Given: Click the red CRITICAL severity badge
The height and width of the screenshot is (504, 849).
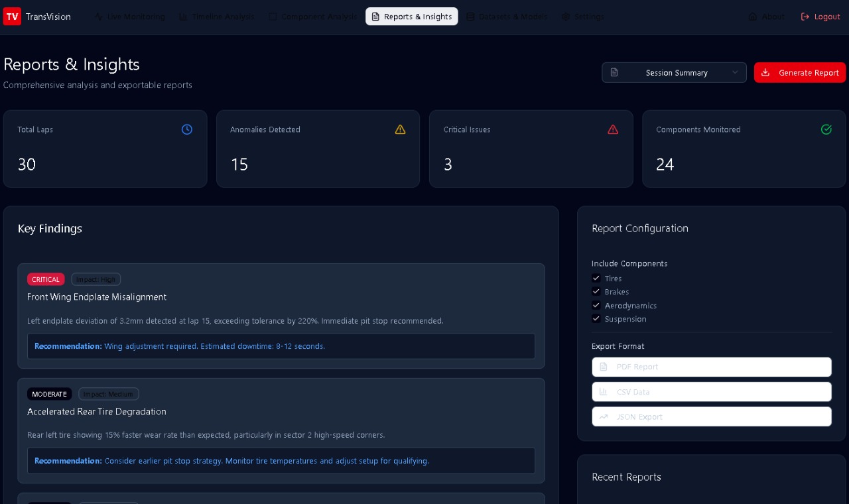Looking at the screenshot, I should 46,279.
